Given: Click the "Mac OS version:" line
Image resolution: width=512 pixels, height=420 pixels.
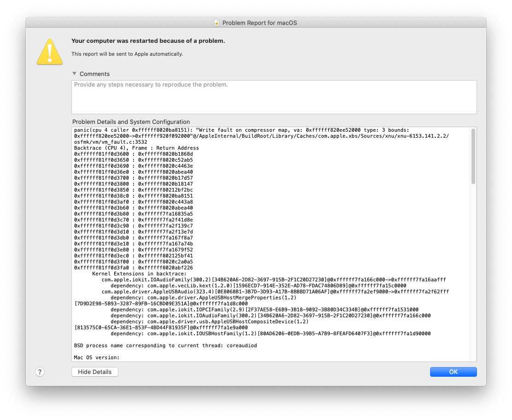Looking at the screenshot, I should [x=97, y=358].
